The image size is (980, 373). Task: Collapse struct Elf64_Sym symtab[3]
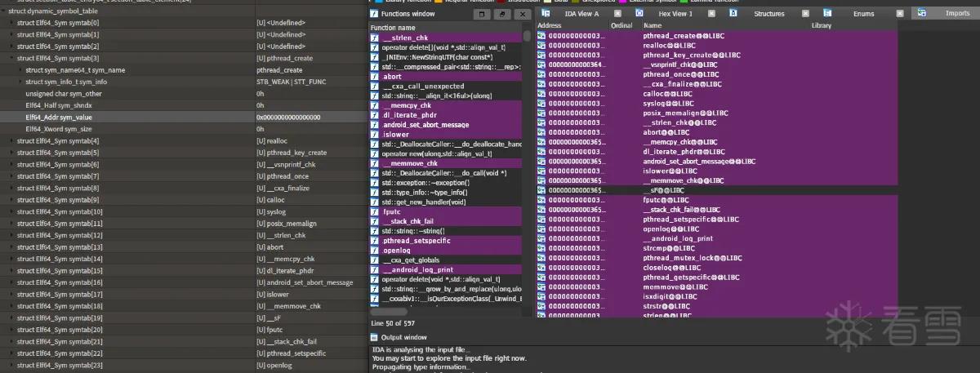pyautogui.click(x=11, y=58)
